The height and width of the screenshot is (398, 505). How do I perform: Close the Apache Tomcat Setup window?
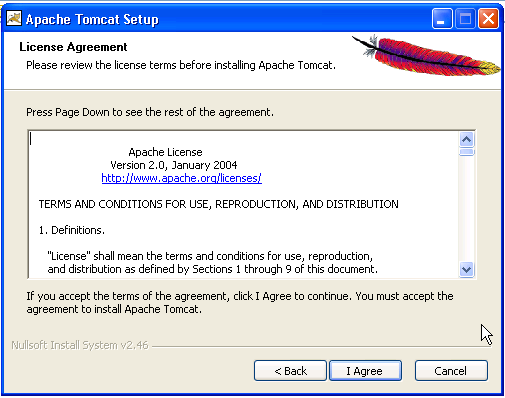(x=488, y=19)
